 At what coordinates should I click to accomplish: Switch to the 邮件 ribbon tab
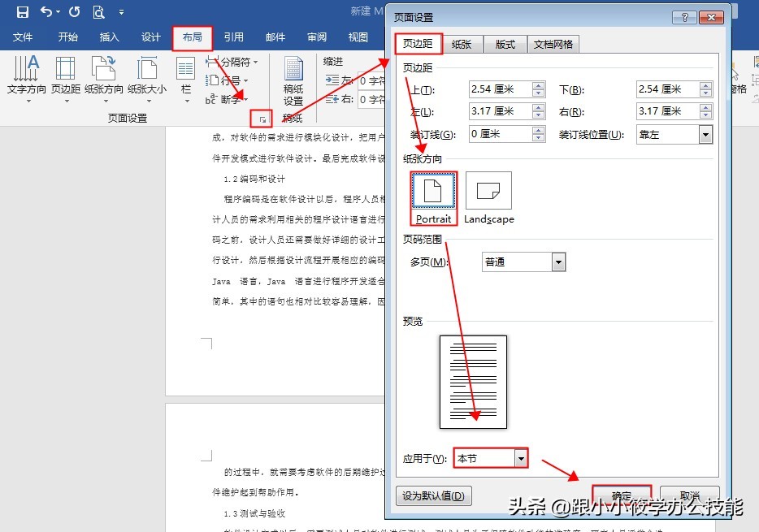(275, 37)
